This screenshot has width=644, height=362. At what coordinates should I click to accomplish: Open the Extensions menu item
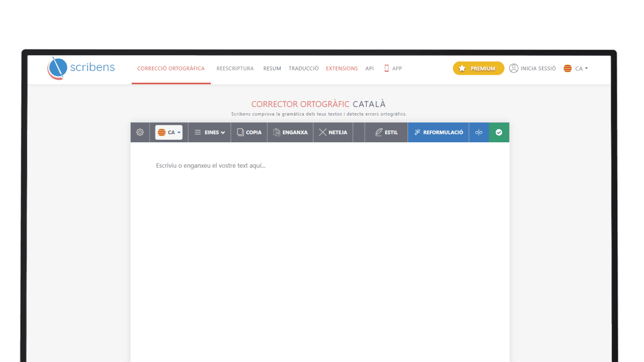coord(342,68)
